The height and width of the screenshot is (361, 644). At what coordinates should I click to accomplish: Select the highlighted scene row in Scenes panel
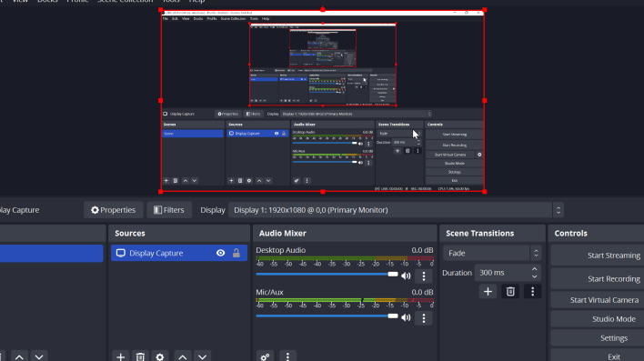(x=51, y=253)
